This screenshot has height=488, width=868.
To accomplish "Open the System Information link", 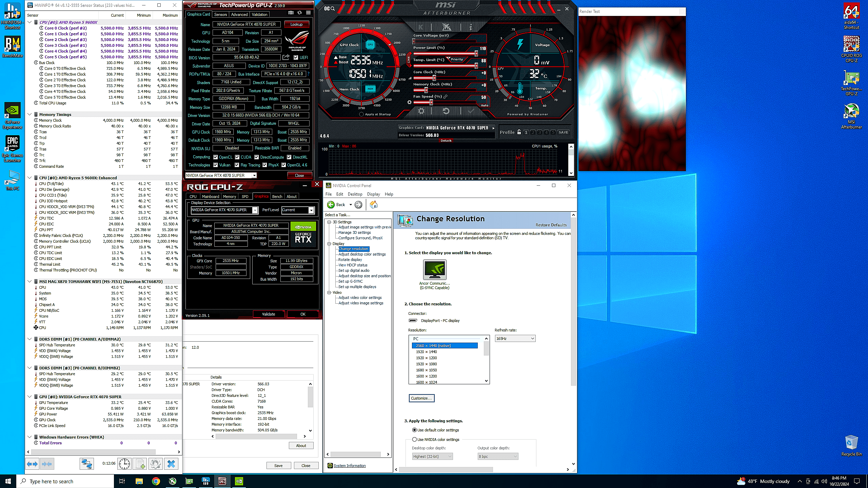I will click(349, 466).
